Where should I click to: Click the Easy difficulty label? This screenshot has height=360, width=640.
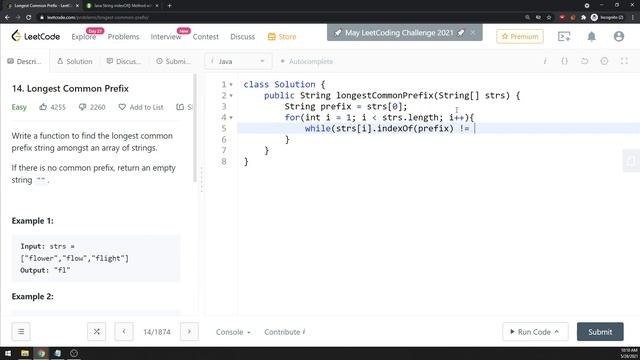coord(19,107)
